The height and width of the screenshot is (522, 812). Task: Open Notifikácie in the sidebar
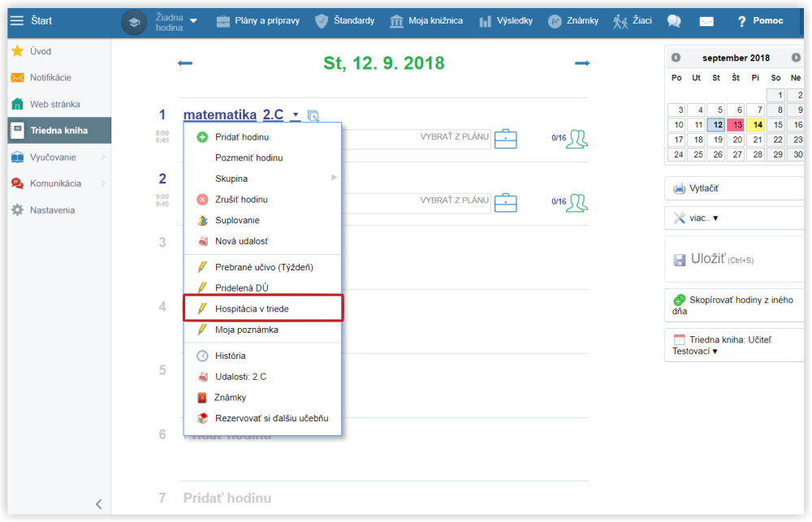(50, 77)
